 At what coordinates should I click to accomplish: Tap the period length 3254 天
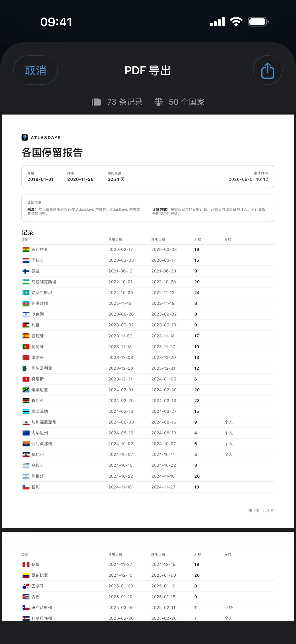coord(116,179)
